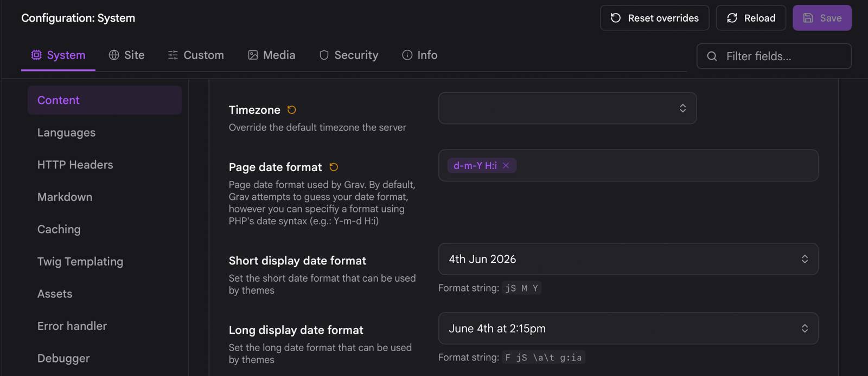Click the Media tab image icon
868x376 pixels.
(x=253, y=55)
